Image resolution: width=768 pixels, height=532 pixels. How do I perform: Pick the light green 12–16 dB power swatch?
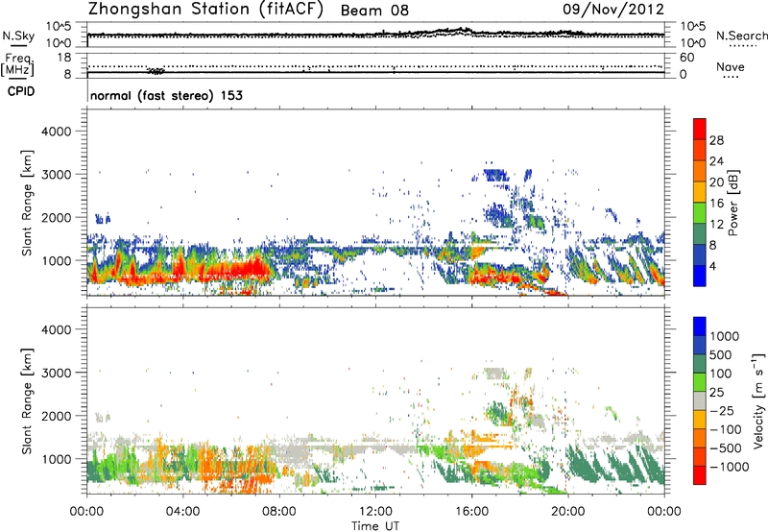(x=700, y=212)
